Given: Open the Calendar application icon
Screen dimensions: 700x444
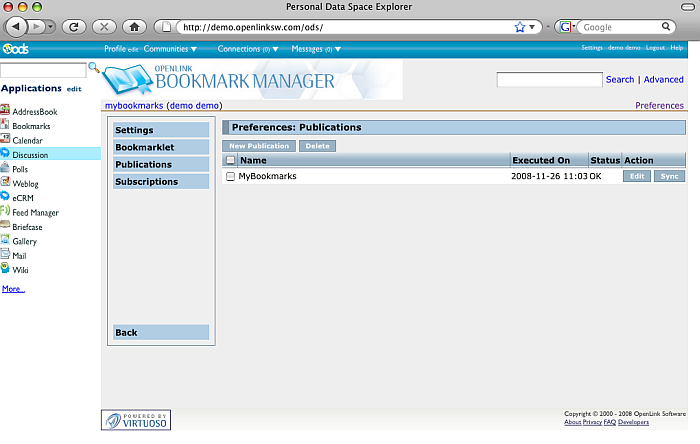Looking at the screenshot, I should (x=5, y=140).
